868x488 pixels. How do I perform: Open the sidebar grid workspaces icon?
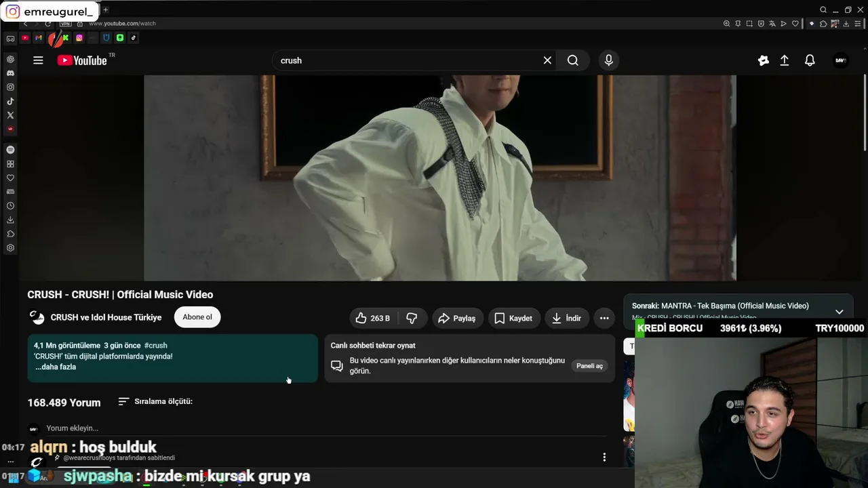[10, 164]
